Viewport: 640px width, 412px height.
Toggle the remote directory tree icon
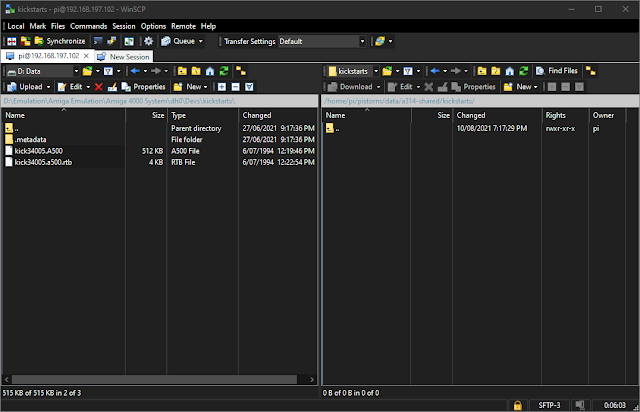tap(590, 71)
